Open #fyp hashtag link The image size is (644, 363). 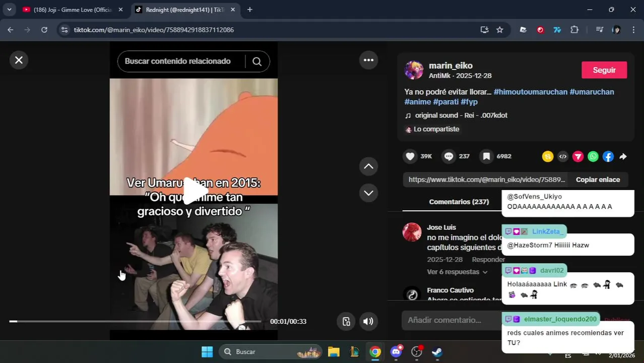469,102
